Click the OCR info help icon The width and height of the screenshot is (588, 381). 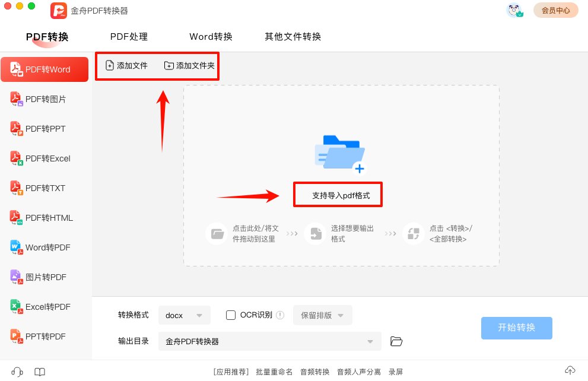pos(280,315)
